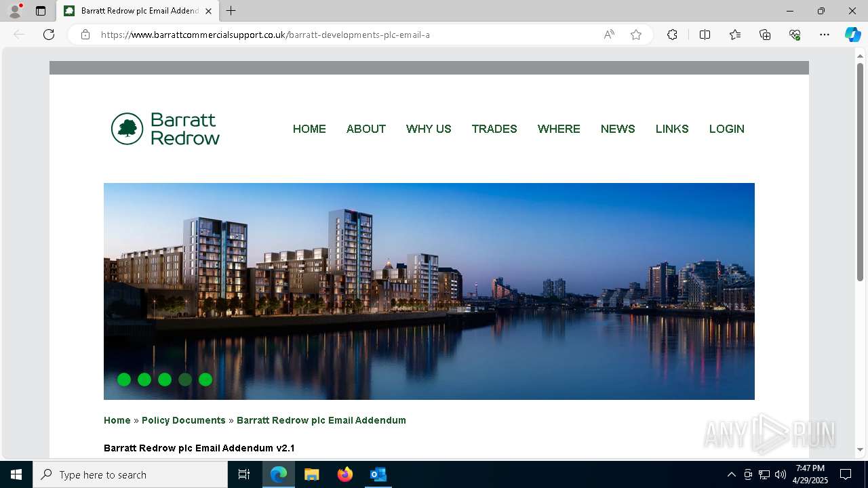868x488 pixels.
Task: Switch to Edge in taskbar
Action: [x=279, y=474]
